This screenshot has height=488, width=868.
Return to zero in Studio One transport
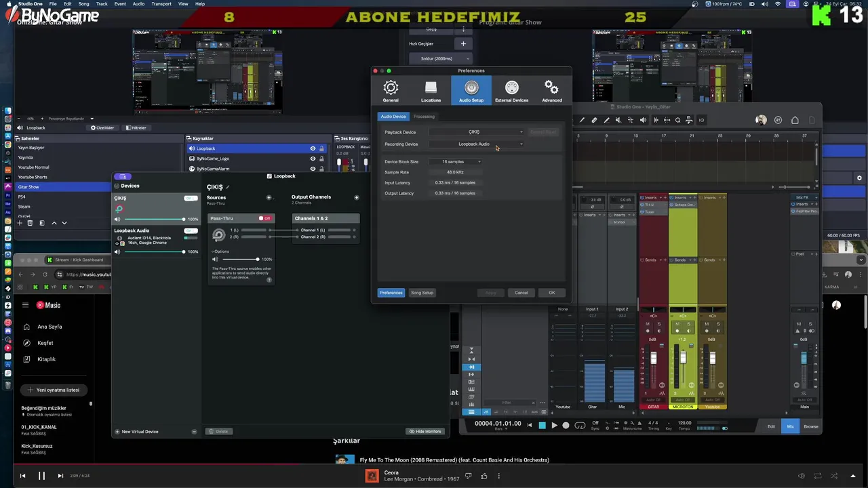pos(530,426)
